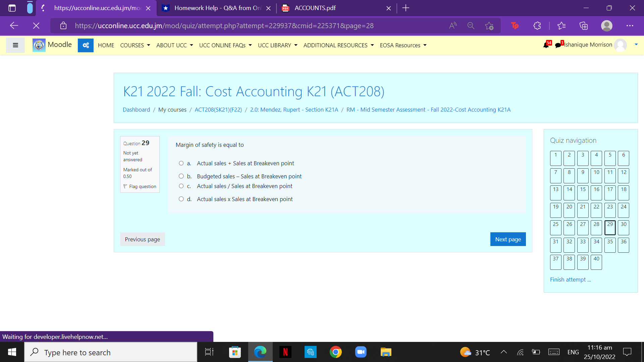Click the HOME menu item
Screen dimensions: 644x362
click(106, 45)
